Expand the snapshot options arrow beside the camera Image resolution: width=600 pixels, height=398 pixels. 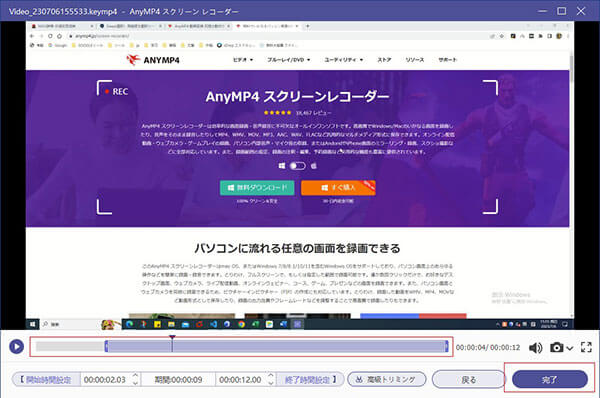569,348
